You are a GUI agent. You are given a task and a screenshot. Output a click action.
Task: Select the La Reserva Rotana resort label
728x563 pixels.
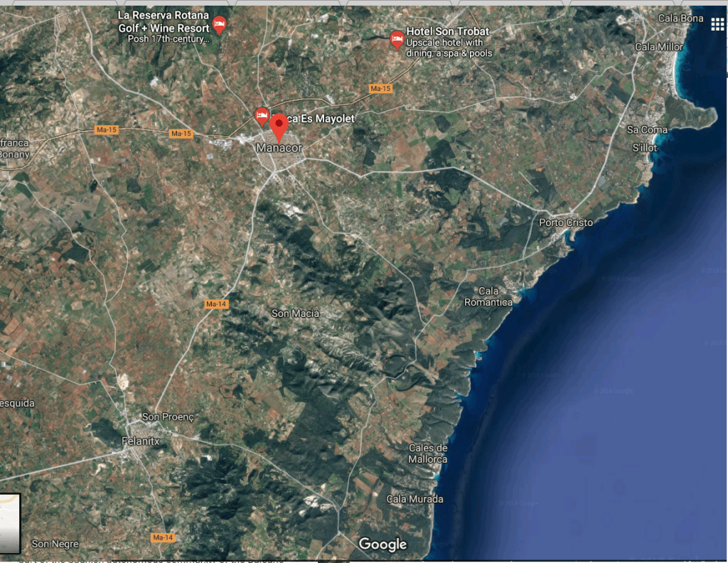[164, 21]
